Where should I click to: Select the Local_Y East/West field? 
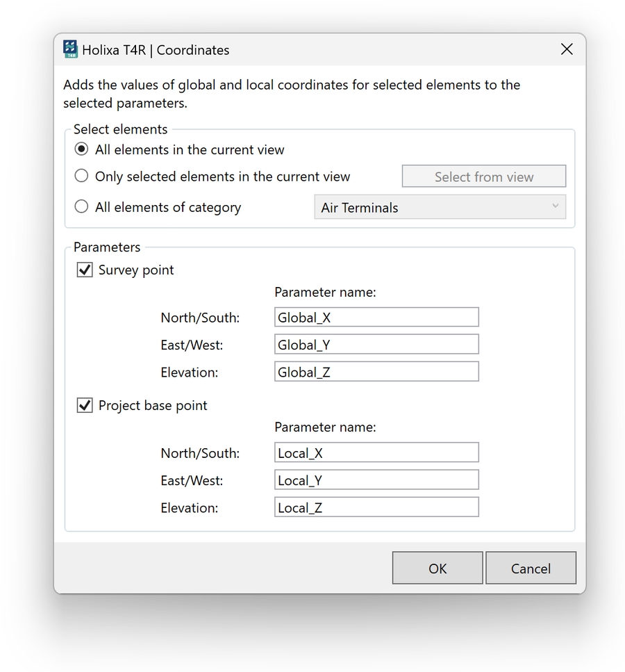(376, 480)
